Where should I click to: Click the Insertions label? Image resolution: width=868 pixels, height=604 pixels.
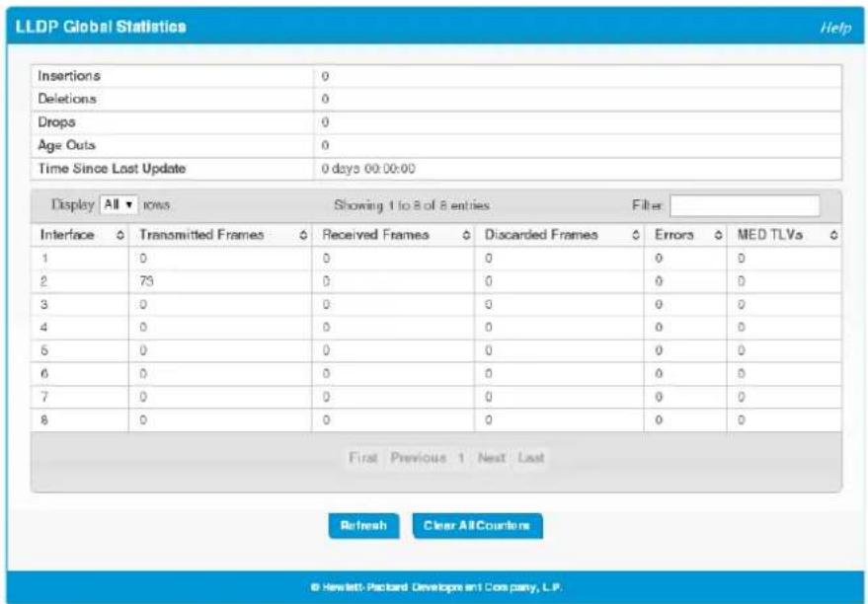pyautogui.click(x=69, y=76)
